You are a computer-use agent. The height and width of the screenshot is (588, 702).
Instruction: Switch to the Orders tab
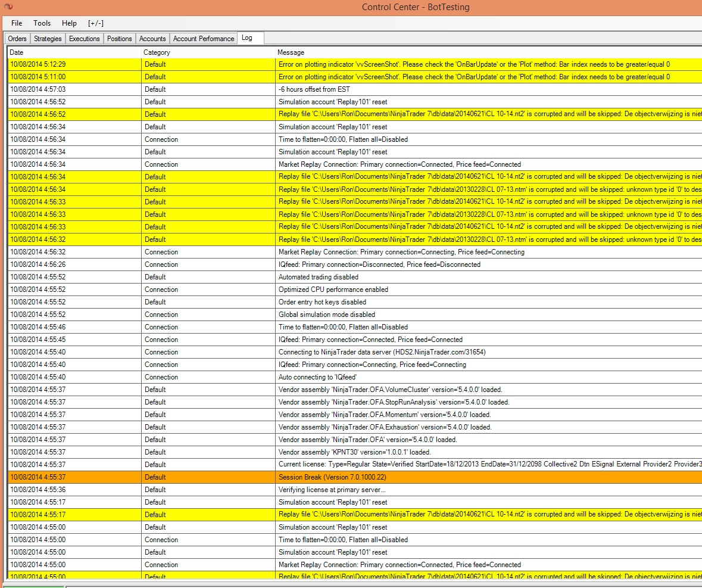point(17,39)
